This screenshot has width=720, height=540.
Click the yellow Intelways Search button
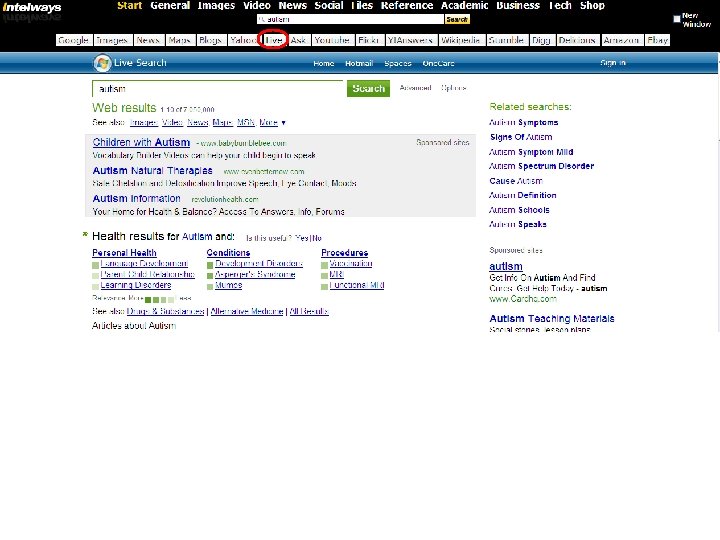coord(457,19)
